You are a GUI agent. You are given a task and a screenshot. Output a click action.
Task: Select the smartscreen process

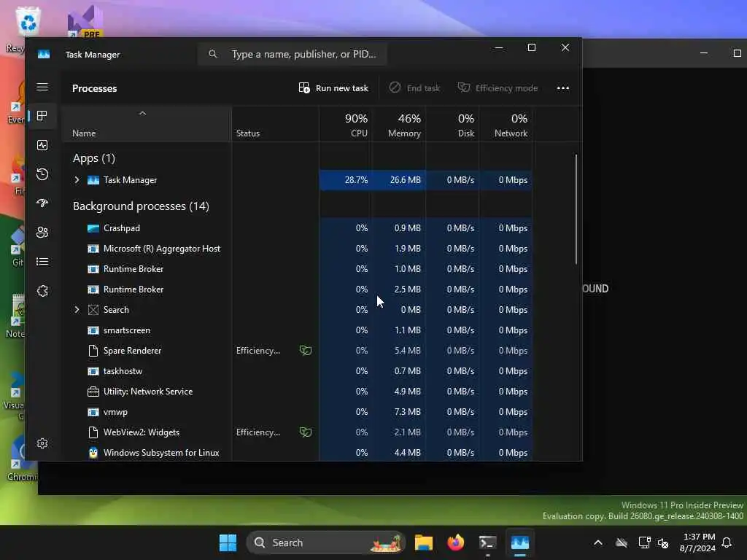(x=298, y=330)
